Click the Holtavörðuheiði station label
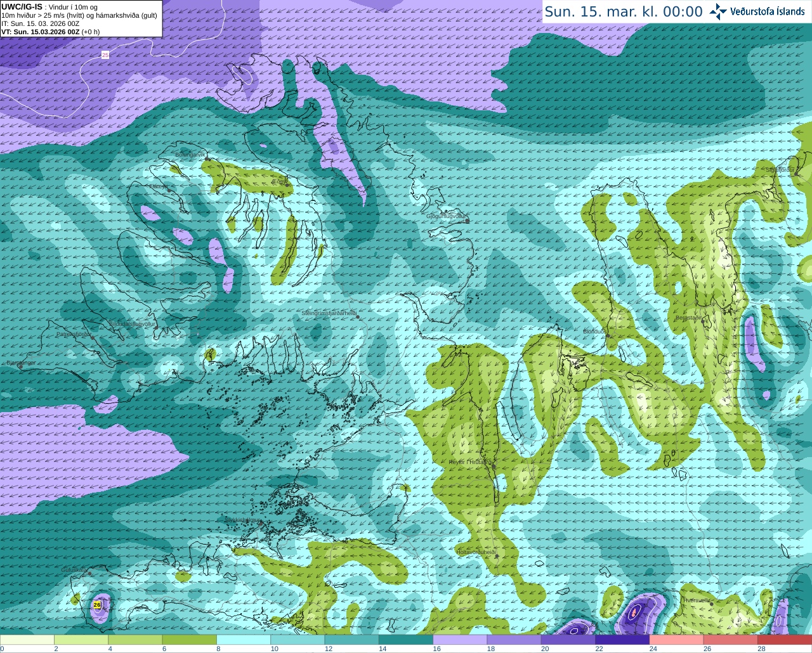Image resolution: width=812 pixels, height=653 pixels. [x=476, y=552]
